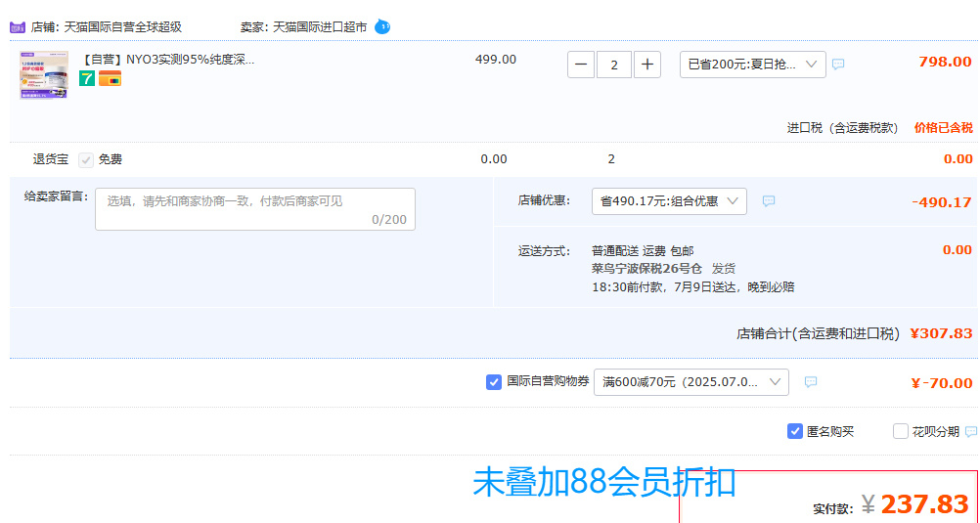
Task: Click the 价格已含税 tax notice text
Action: [x=943, y=128]
